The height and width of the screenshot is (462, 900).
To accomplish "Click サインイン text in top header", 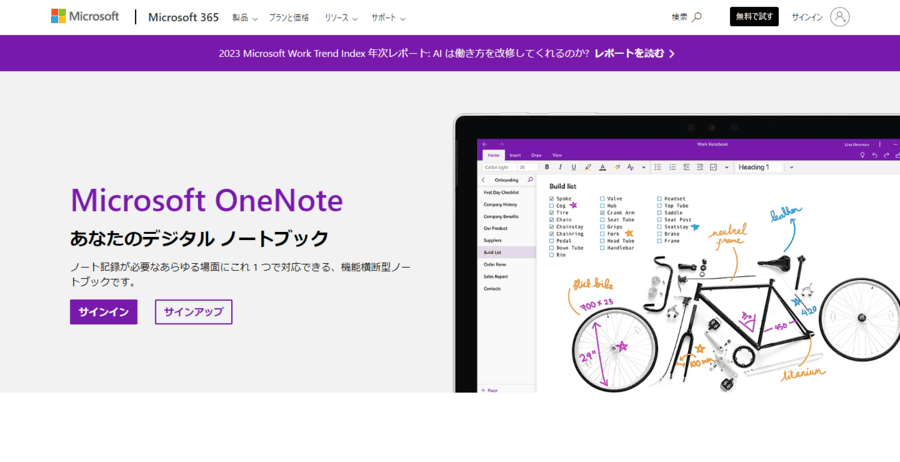I will [x=807, y=17].
